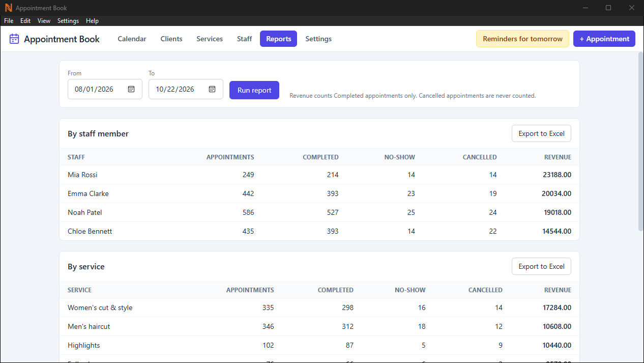Click on Chloe Bennett staff name
This screenshot has width=644, height=363.
pos(90,231)
